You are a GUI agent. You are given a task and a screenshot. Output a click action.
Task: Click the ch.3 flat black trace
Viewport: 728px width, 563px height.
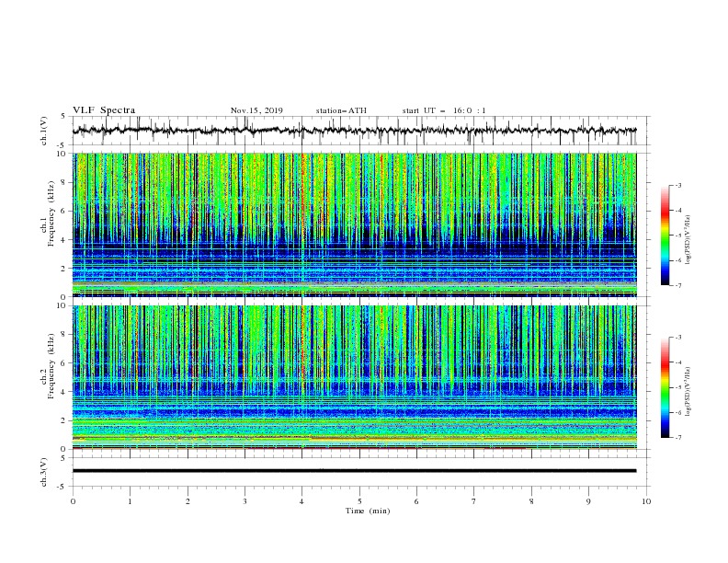tap(355, 471)
